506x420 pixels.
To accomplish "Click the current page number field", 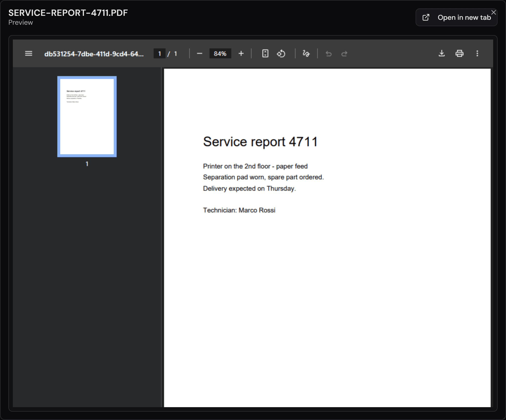I will [160, 54].
